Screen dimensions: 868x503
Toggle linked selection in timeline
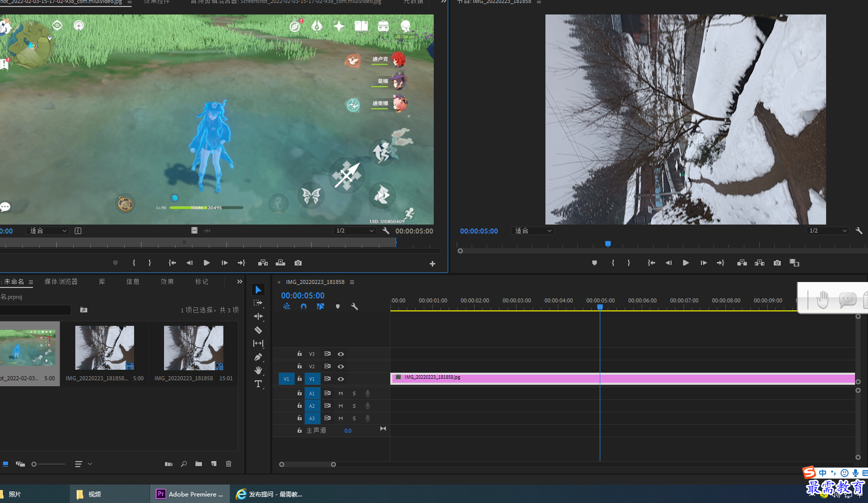320,306
